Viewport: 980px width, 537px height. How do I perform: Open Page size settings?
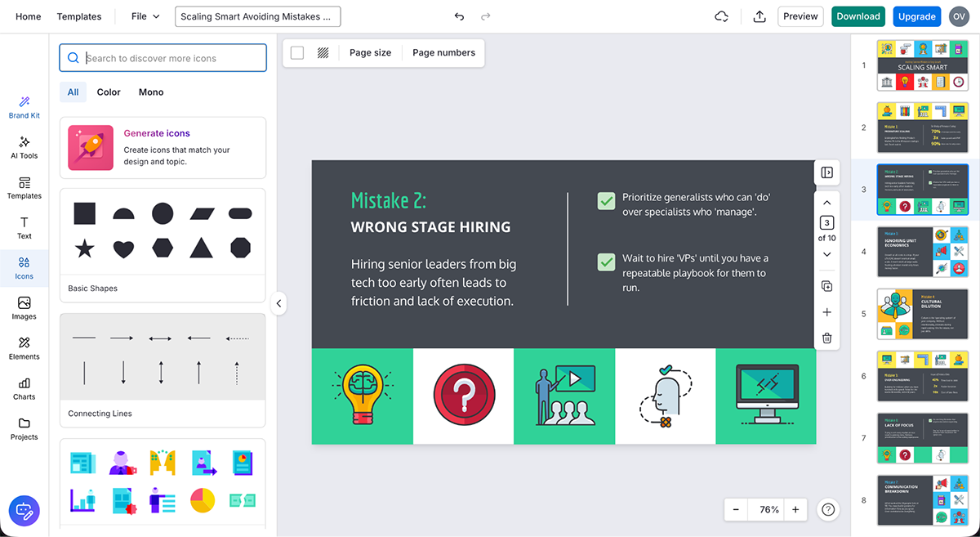[x=370, y=52]
